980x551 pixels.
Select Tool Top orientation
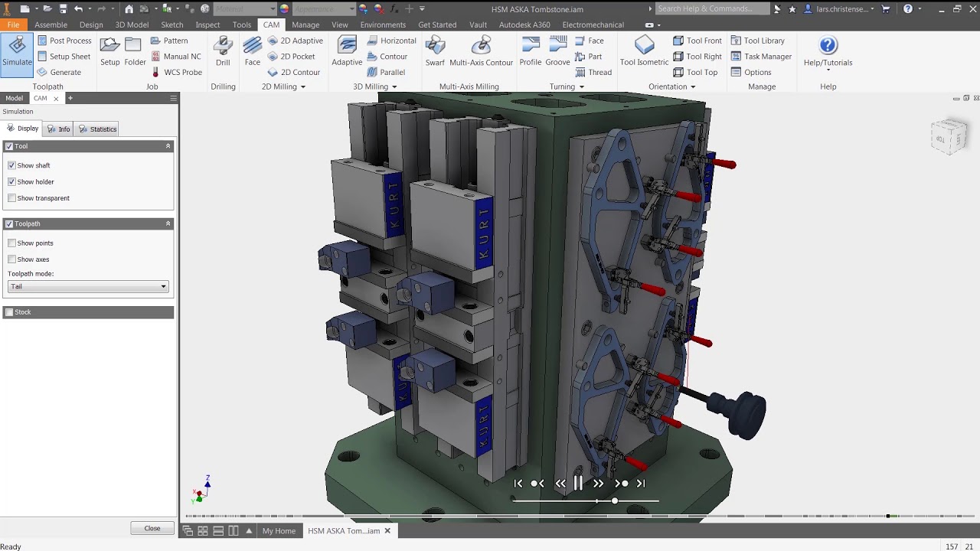tap(695, 72)
